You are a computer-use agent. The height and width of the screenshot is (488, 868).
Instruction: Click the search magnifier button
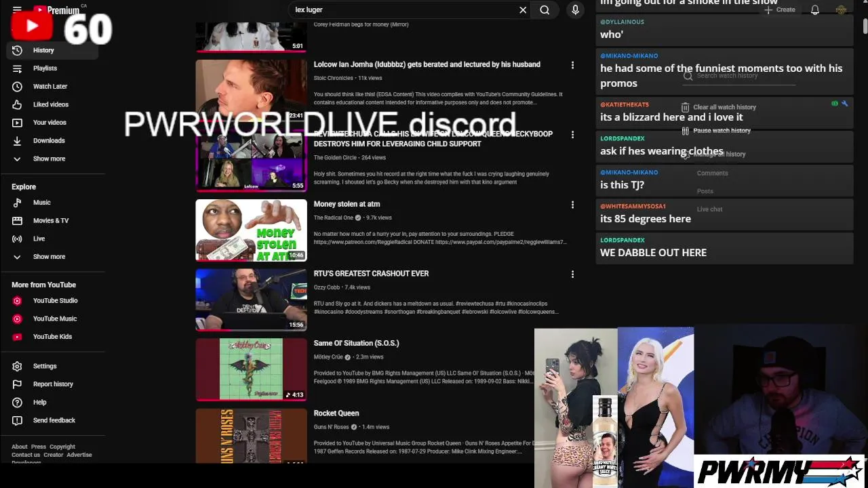545,10
